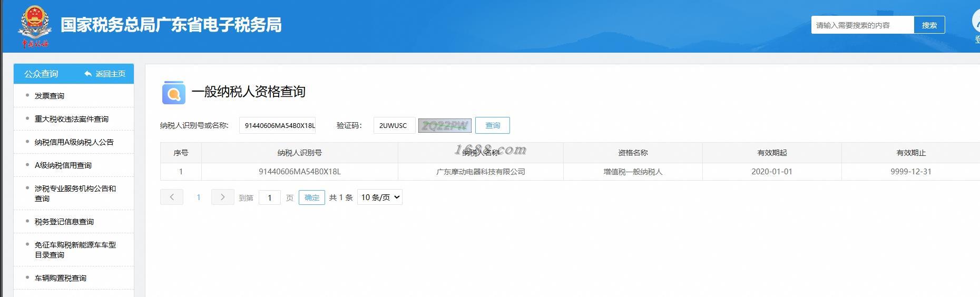Click taxpayer ID cell 91440606MA54B0X18L in table
The width and height of the screenshot is (980, 297).
300,172
